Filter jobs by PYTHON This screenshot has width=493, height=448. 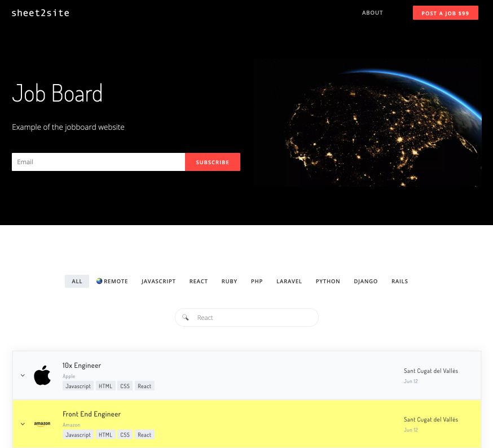click(x=328, y=281)
